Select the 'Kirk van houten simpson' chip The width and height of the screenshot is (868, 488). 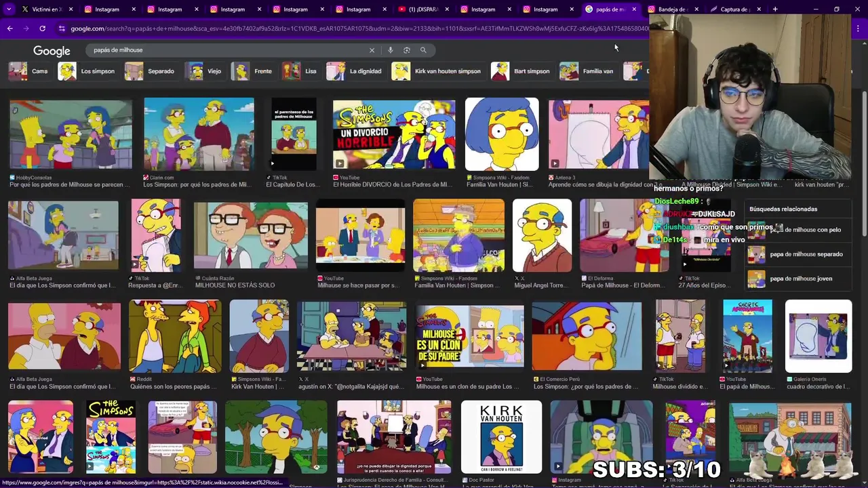pos(437,71)
